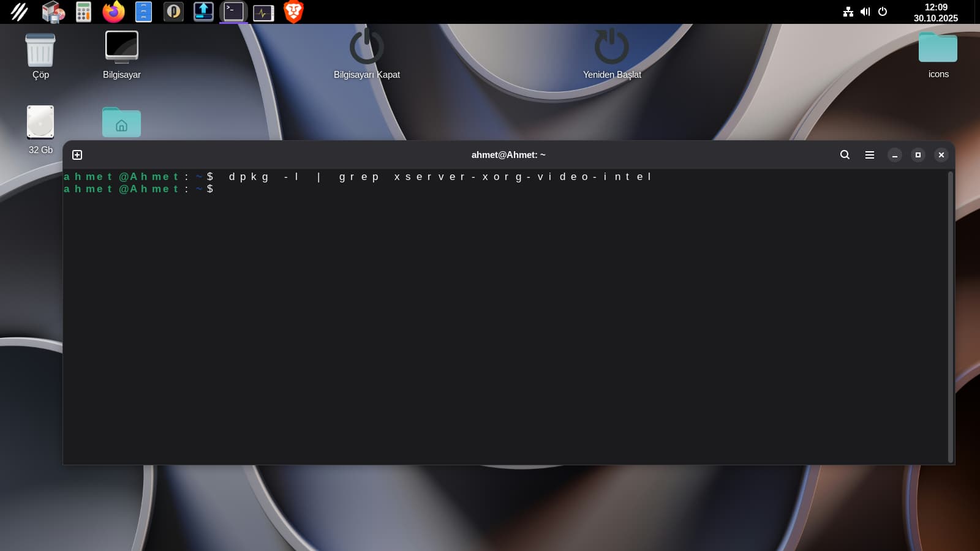The height and width of the screenshot is (551, 980).
Task: Open the blue upload arrow updater icon
Action: click(x=203, y=12)
